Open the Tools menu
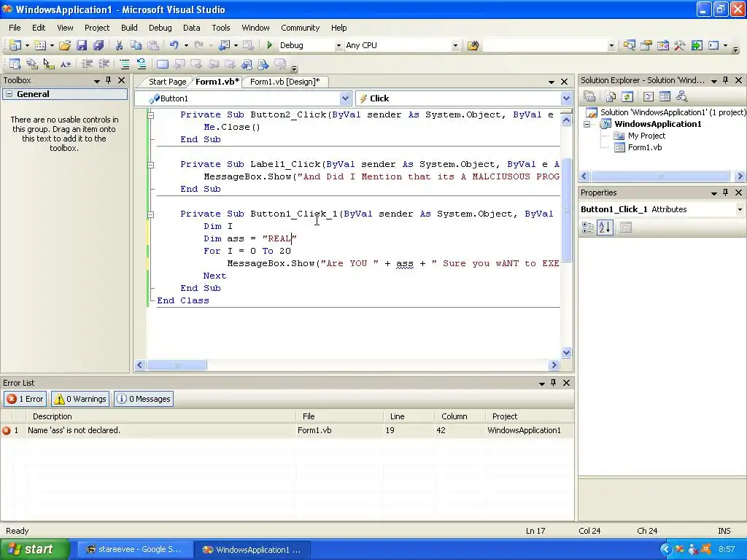 [x=220, y=28]
